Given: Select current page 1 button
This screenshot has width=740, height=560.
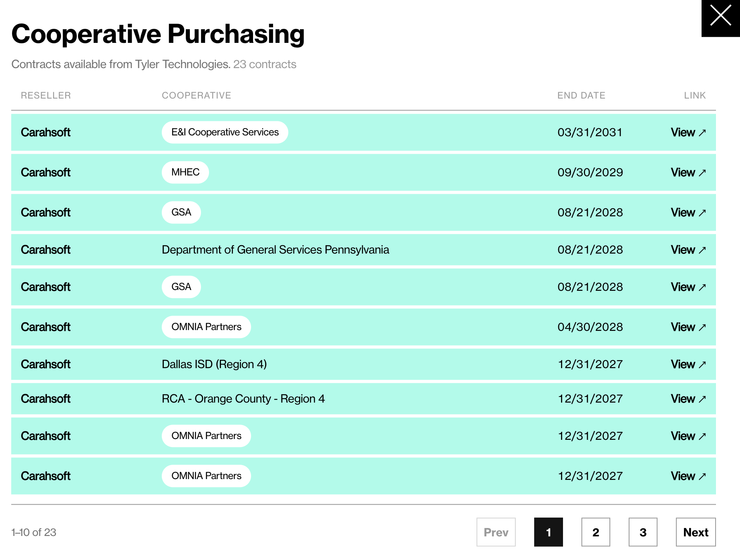Looking at the screenshot, I should [x=548, y=532].
